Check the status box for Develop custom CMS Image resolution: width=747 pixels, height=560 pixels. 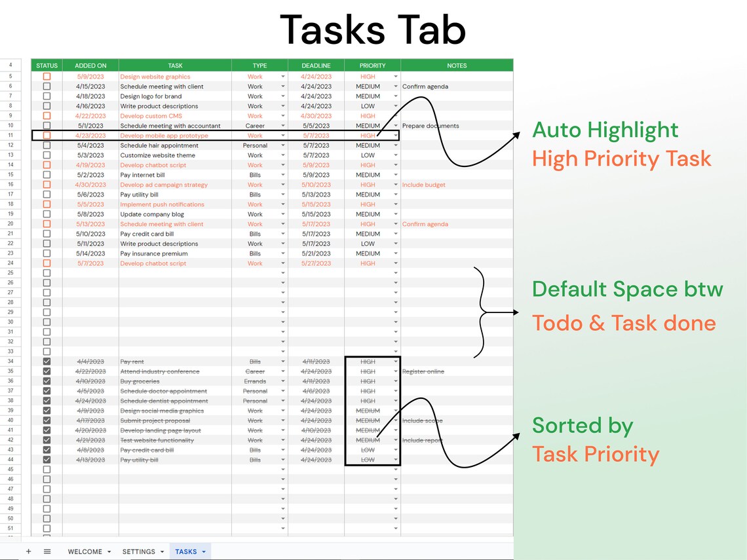45,116
